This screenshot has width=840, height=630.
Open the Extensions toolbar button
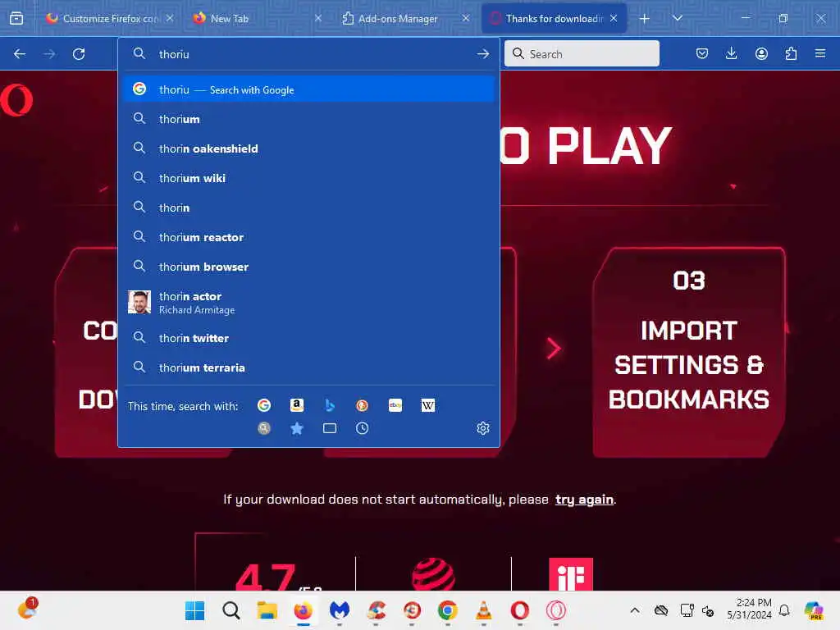(x=791, y=53)
